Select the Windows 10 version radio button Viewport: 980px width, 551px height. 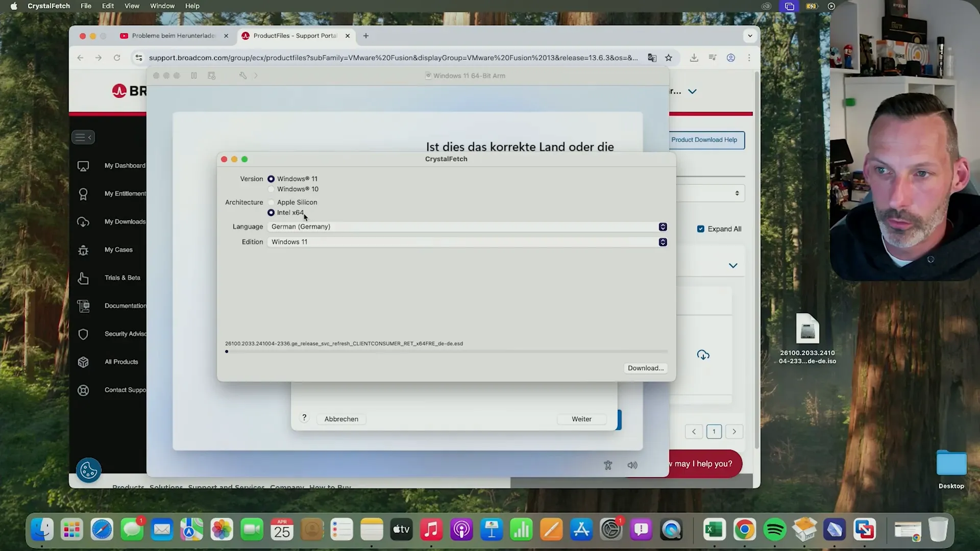coord(271,189)
